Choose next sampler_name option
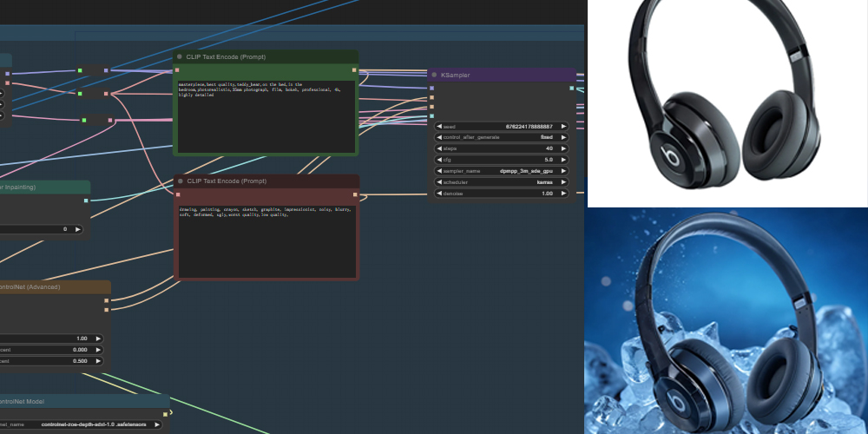This screenshot has width=868, height=434. coord(563,171)
